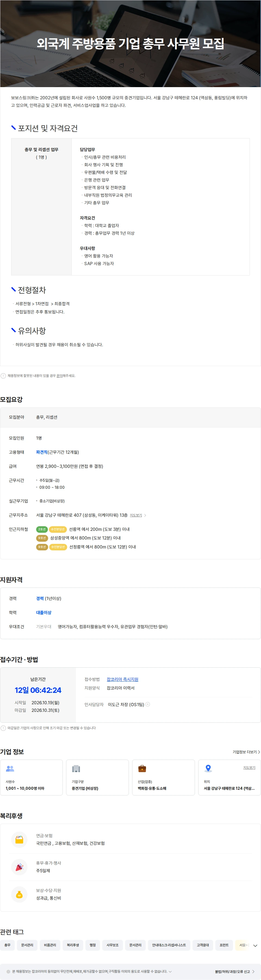Click the 총무, 리셉션 recruitment field text
Viewport: 261px width, 980px height.
(46, 417)
